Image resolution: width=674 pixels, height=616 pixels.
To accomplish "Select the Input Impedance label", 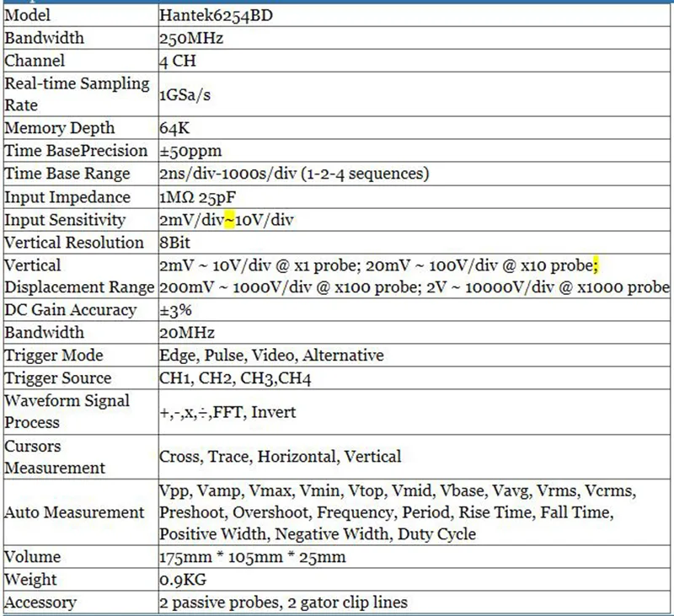I will click(67, 197).
